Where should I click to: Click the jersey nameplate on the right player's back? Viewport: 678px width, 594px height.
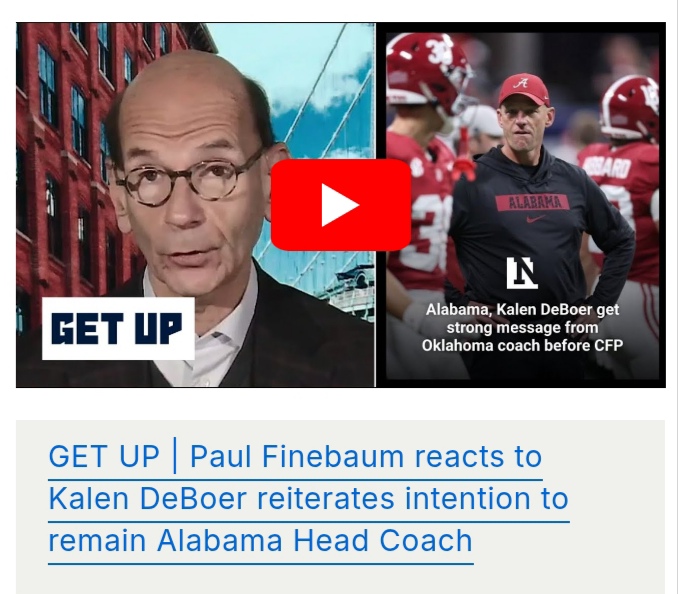tap(607, 167)
